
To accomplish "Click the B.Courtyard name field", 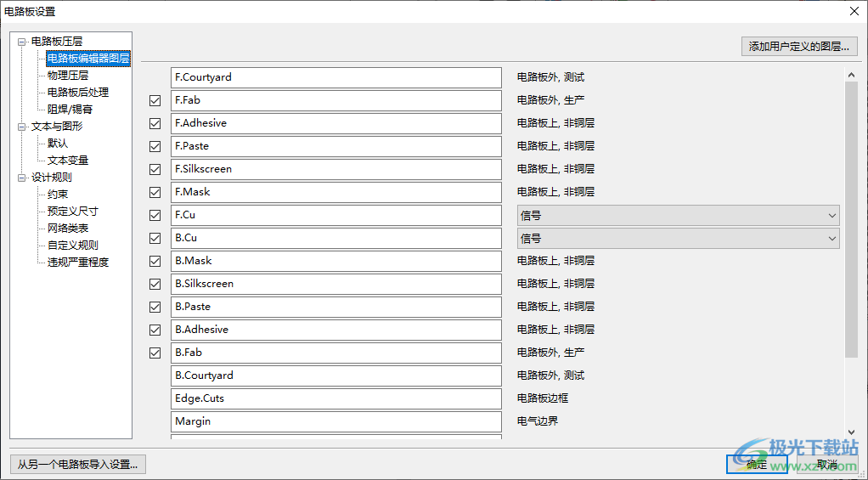I will coord(336,376).
